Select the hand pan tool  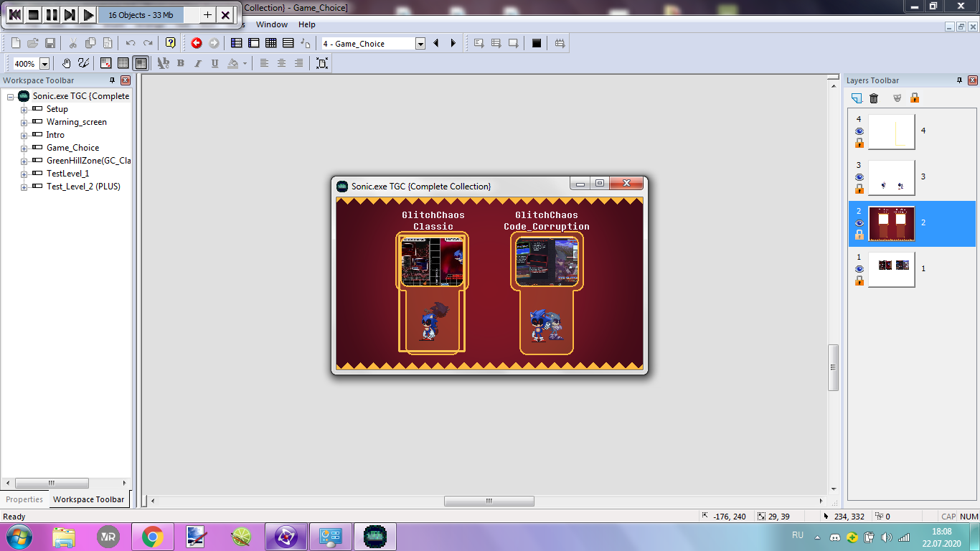coord(67,63)
